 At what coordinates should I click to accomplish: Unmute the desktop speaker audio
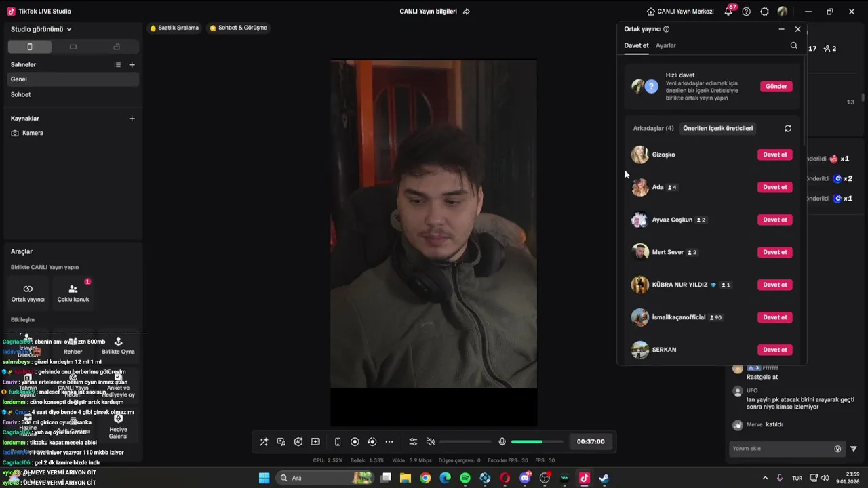pos(430,442)
